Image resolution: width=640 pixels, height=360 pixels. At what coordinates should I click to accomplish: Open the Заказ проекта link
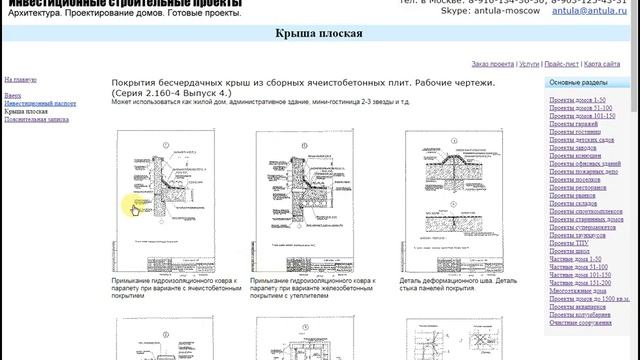click(x=493, y=64)
